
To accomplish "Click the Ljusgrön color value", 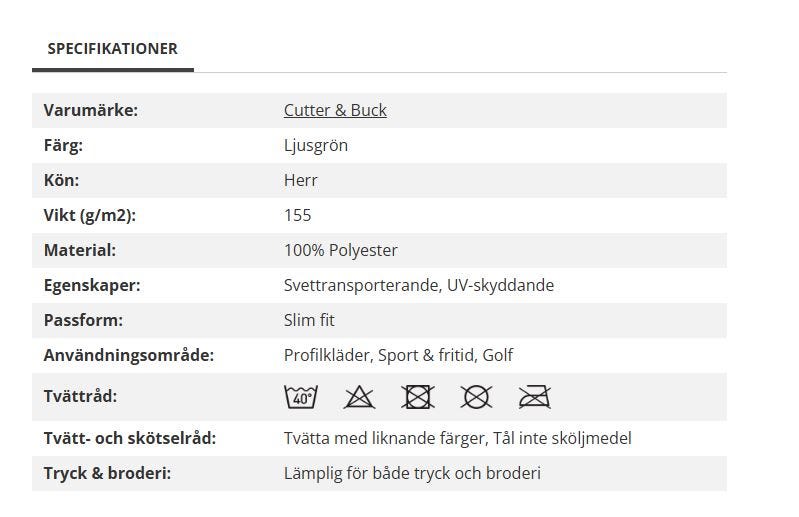I will (316, 145).
